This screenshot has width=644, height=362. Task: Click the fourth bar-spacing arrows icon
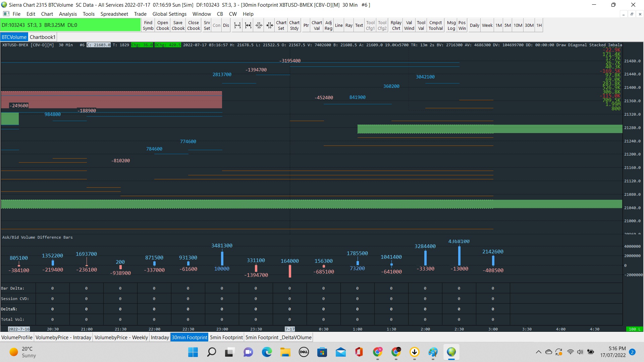point(269,25)
